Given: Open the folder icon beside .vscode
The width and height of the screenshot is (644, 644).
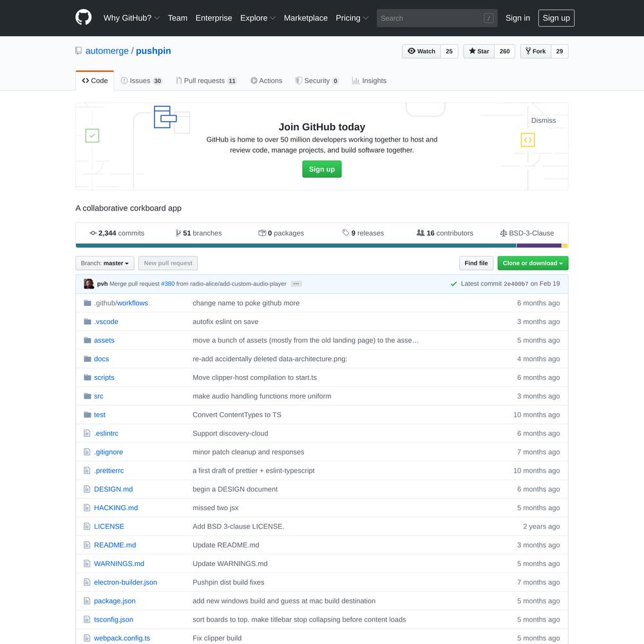Looking at the screenshot, I should (87, 321).
